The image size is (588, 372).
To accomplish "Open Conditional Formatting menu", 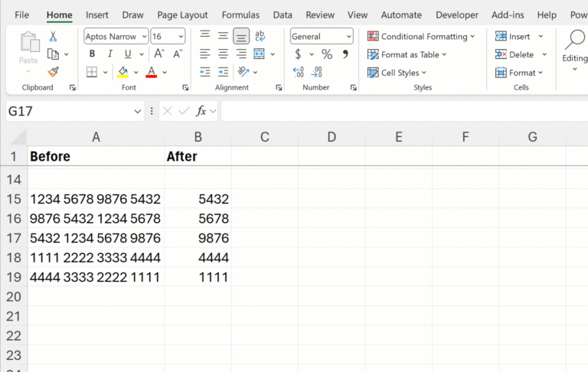I will point(421,36).
